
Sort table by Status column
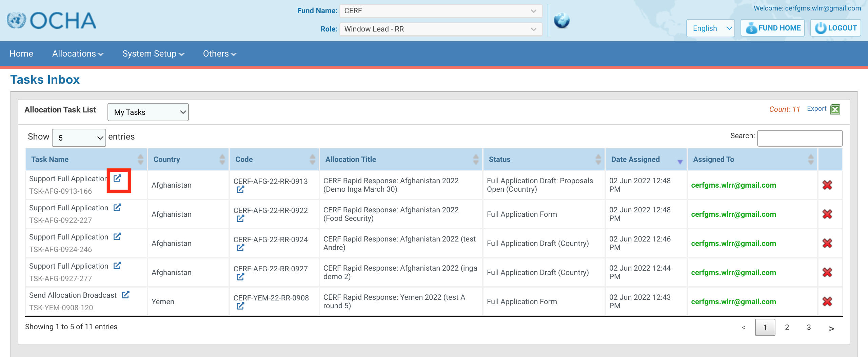tap(544, 160)
